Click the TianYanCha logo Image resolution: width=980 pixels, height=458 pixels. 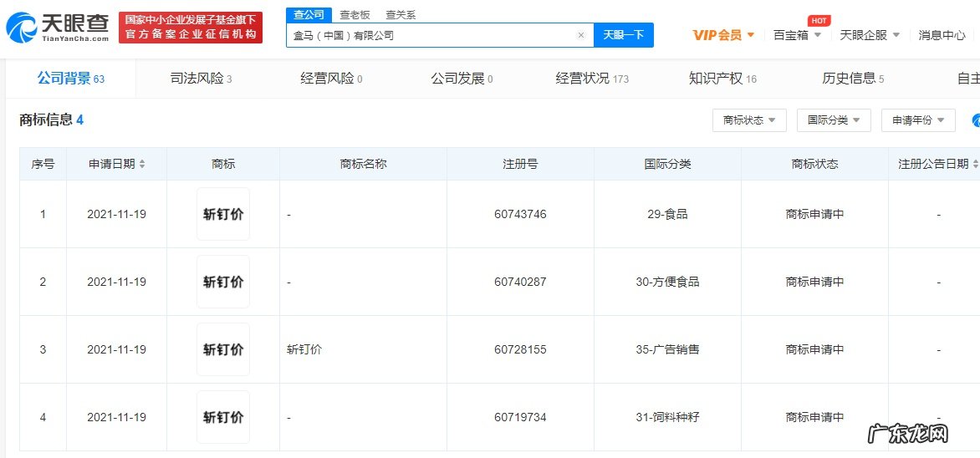tap(58, 28)
